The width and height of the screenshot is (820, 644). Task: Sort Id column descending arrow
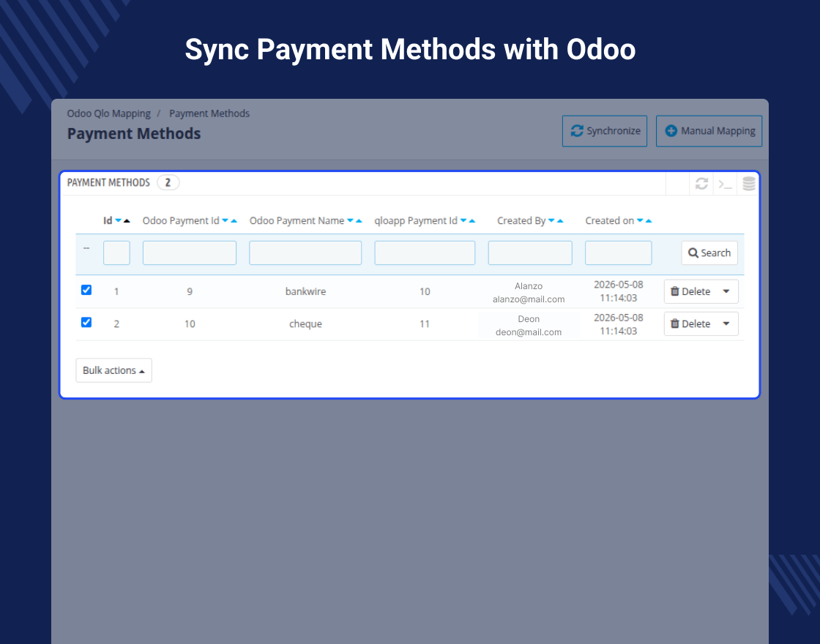[x=118, y=220]
